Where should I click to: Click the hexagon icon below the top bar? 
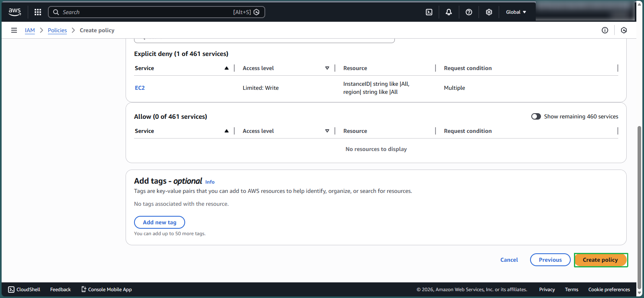point(624,30)
